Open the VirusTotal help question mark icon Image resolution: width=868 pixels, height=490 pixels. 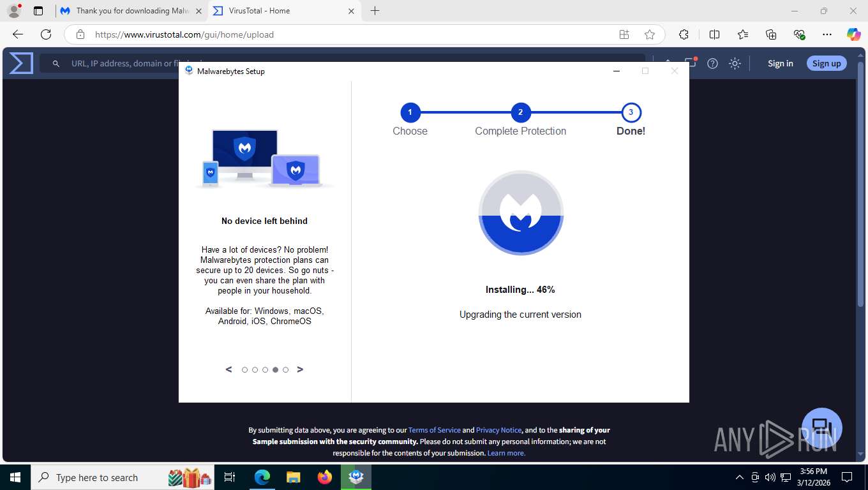[x=713, y=63]
